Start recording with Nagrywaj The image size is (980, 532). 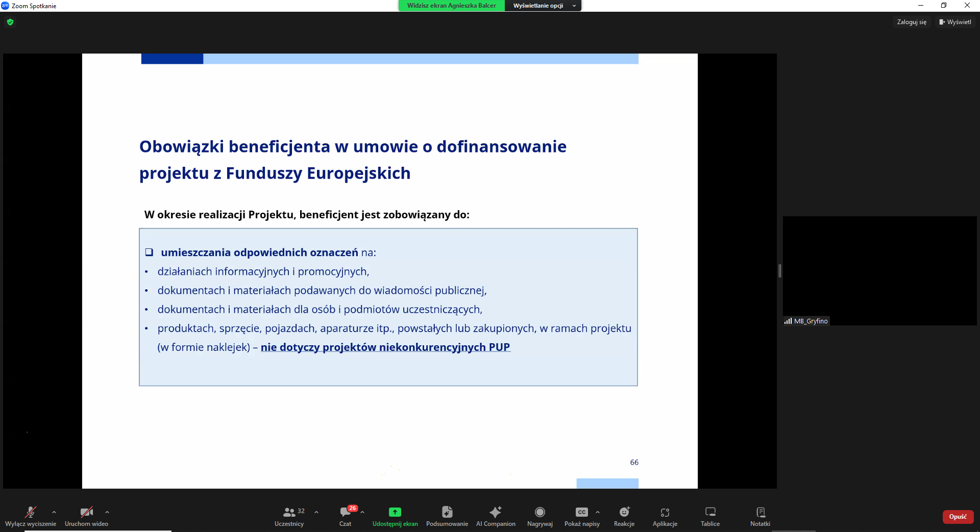pos(540,516)
